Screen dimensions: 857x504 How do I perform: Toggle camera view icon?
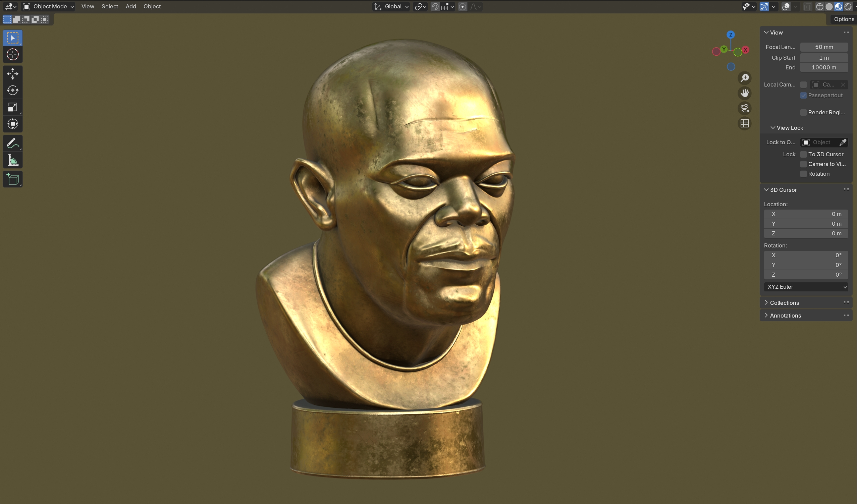(744, 108)
